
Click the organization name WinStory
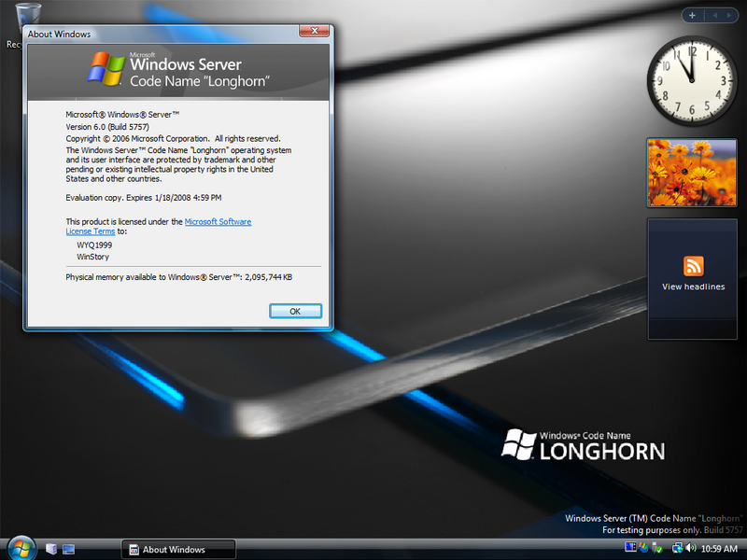pos(92,257)
